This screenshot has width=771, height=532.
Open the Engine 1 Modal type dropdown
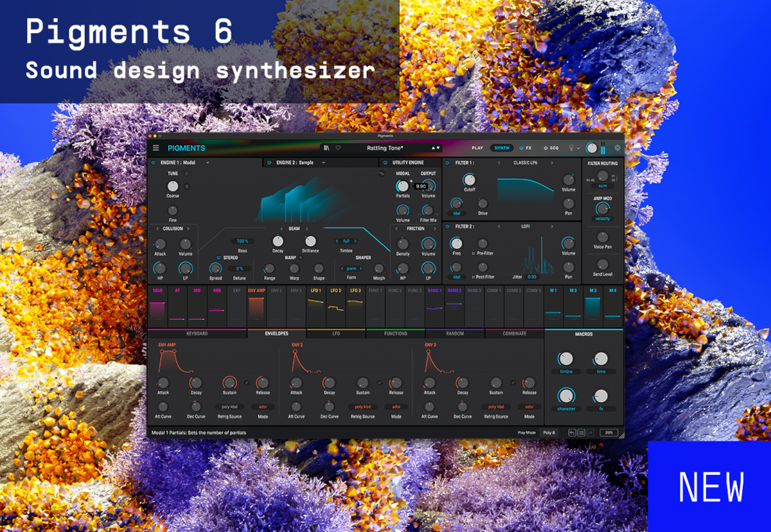208,163
